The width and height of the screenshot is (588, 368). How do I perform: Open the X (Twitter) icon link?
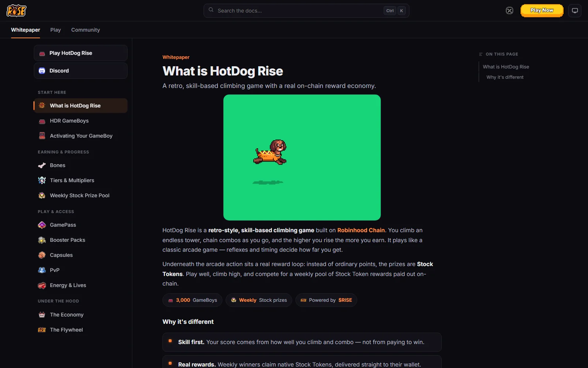coord(509,11)
